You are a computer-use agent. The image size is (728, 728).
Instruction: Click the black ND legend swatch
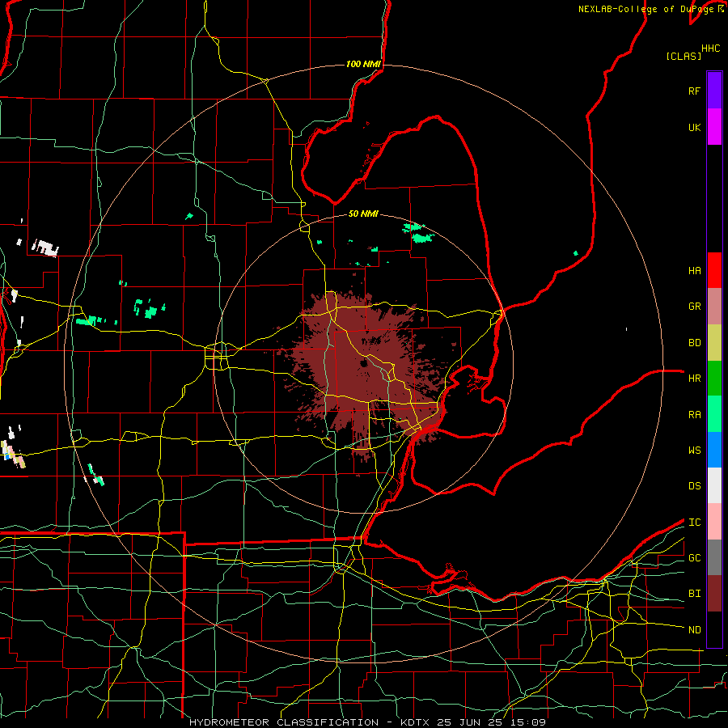coord(714,629)
